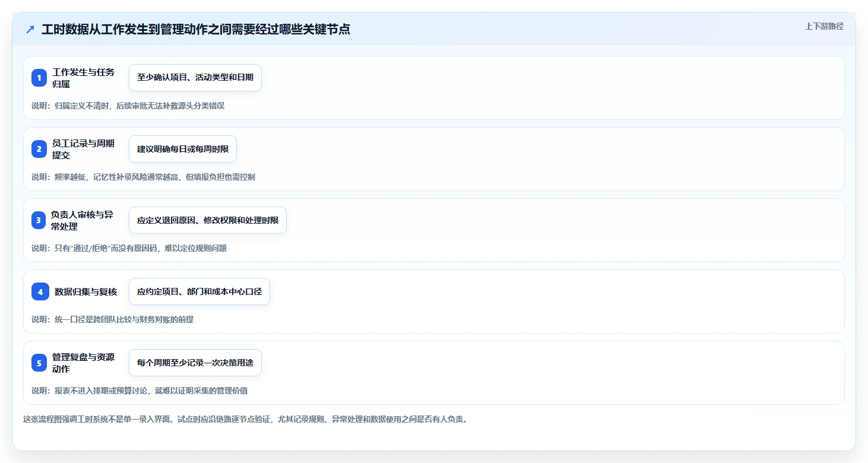Click the step 4 number badge
Viewport: 868px width, 463px height.
tap(40, 291)
